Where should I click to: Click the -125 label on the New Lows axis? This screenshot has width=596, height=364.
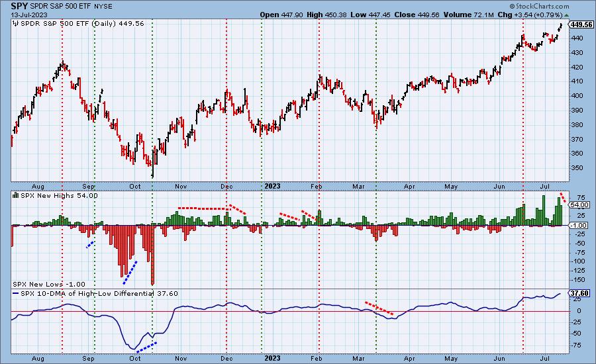(578, 270)
